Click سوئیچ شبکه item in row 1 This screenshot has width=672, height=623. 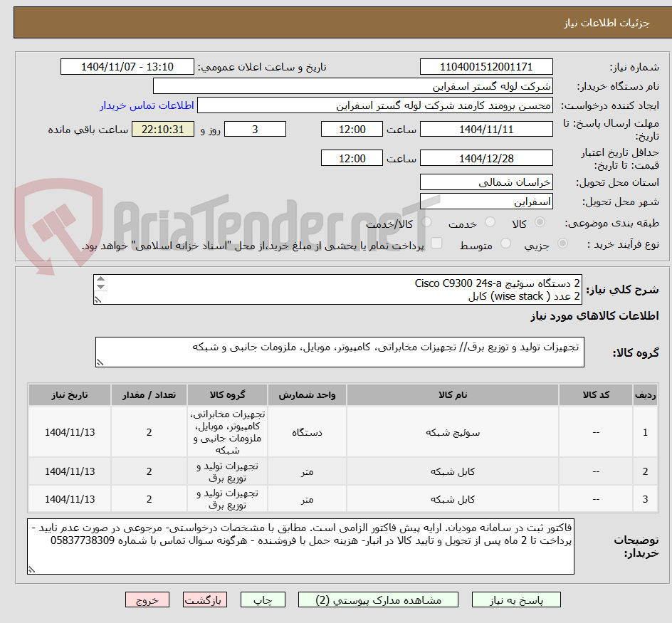click(x=453, y=433)
